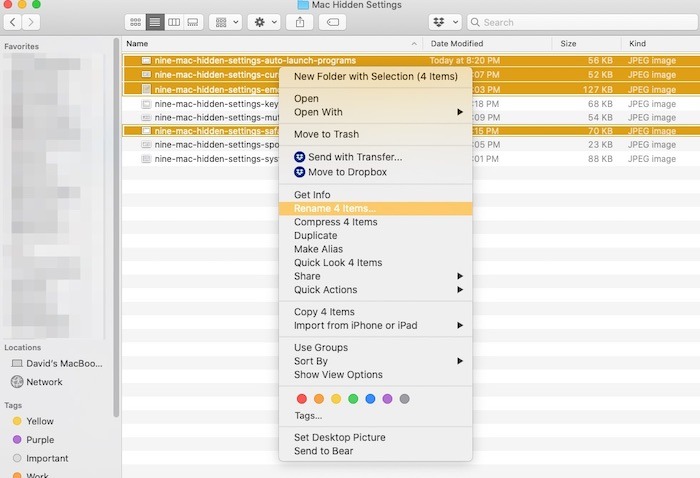Apply the orange tag color

point(319,399)
